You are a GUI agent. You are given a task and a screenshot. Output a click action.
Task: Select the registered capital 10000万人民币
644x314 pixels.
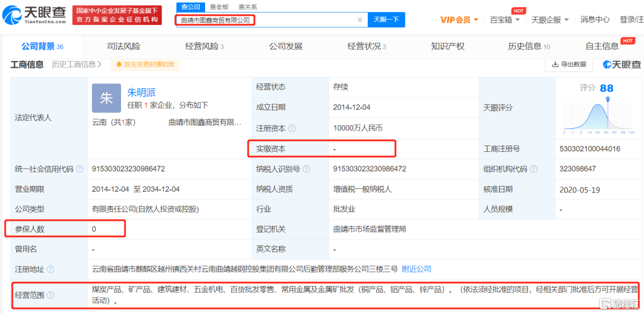tap(358, 128)
